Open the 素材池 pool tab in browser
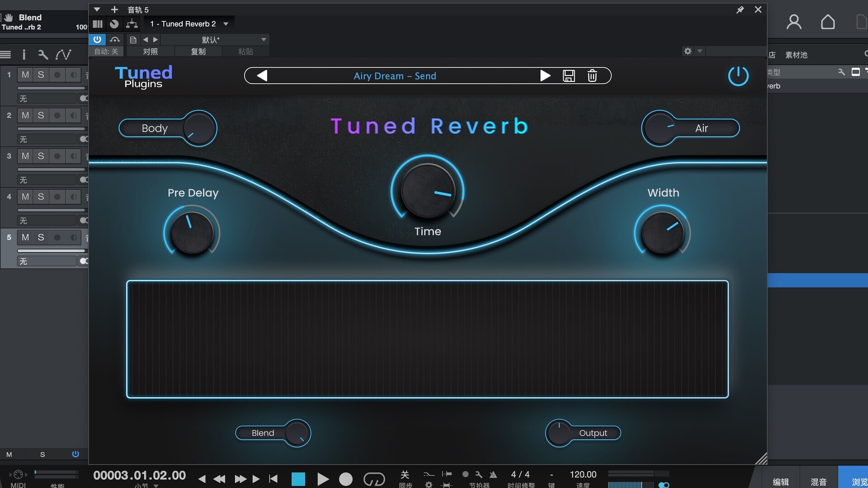Image resolution: width=868 pixels, height=488 pixels. (x=796, y=55)
